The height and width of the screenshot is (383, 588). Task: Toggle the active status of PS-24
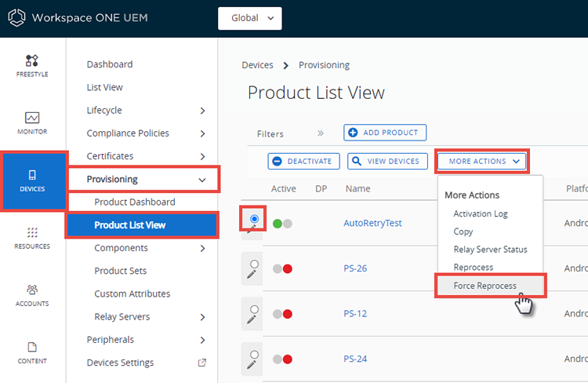point(282,359)
